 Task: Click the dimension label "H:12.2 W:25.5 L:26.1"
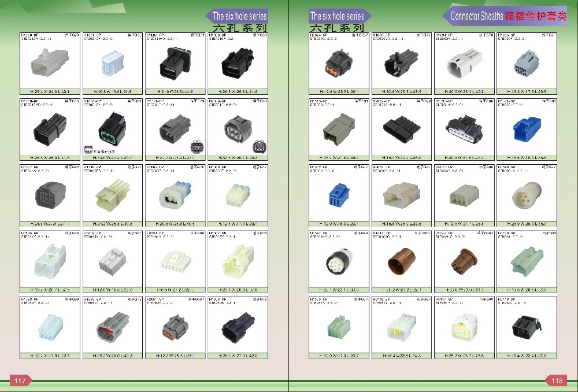click(x=176, y=356)
